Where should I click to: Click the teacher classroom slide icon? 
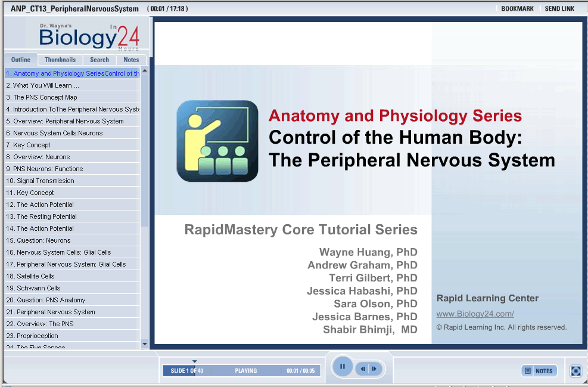217,141
